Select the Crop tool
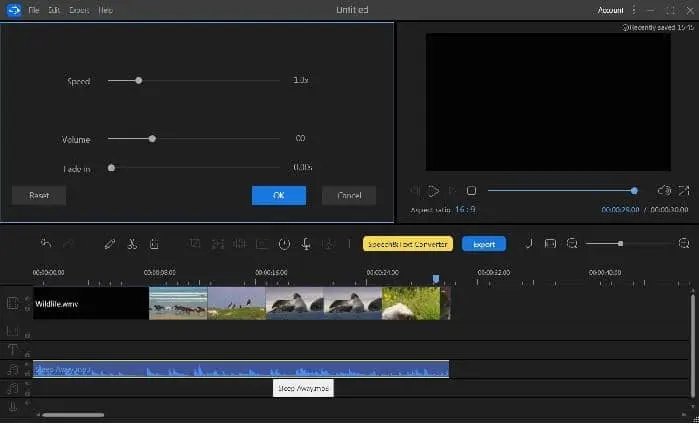 (x=195, y=243)
